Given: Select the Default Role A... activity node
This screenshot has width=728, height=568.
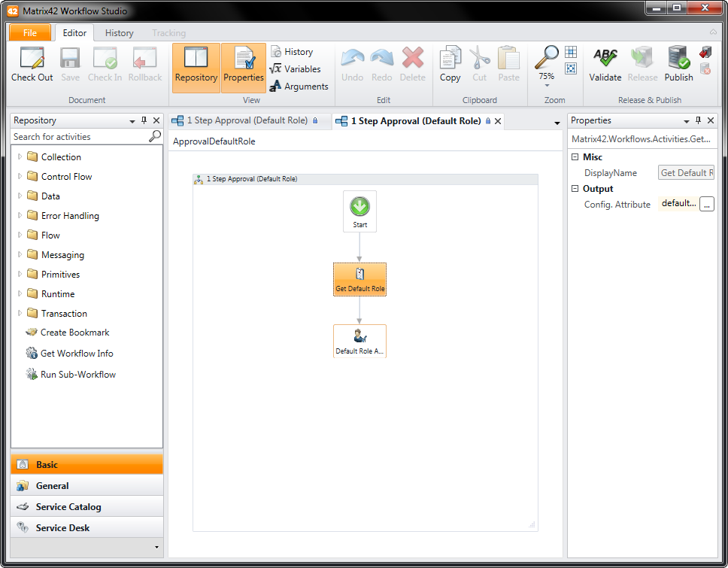Looking at the screenshot, I should pos(359,342).
